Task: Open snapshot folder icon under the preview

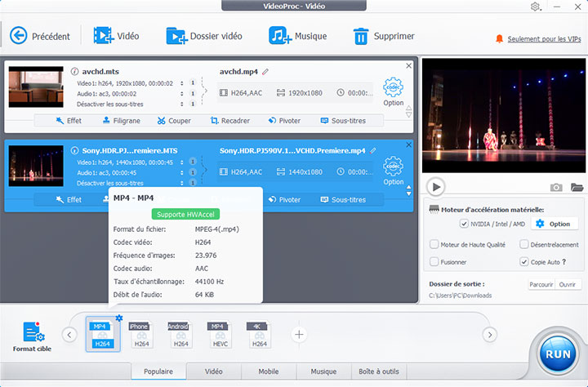Action: (577, 187)
